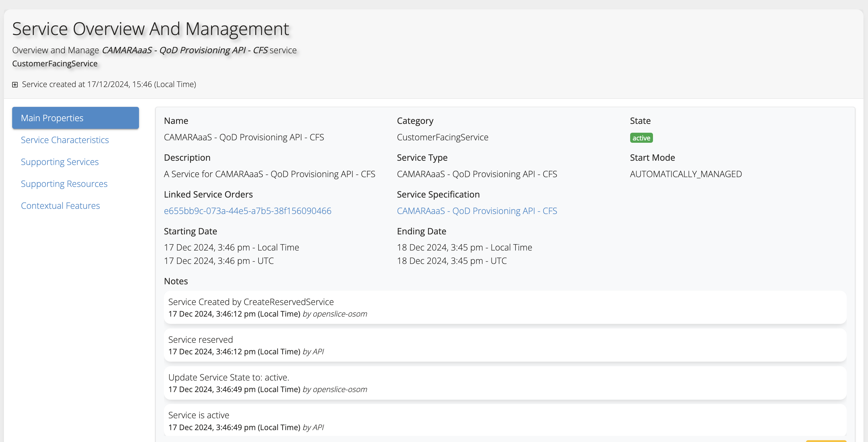Expand the service created details plus icon
The image size is (868, 442).
coord(15,85)
